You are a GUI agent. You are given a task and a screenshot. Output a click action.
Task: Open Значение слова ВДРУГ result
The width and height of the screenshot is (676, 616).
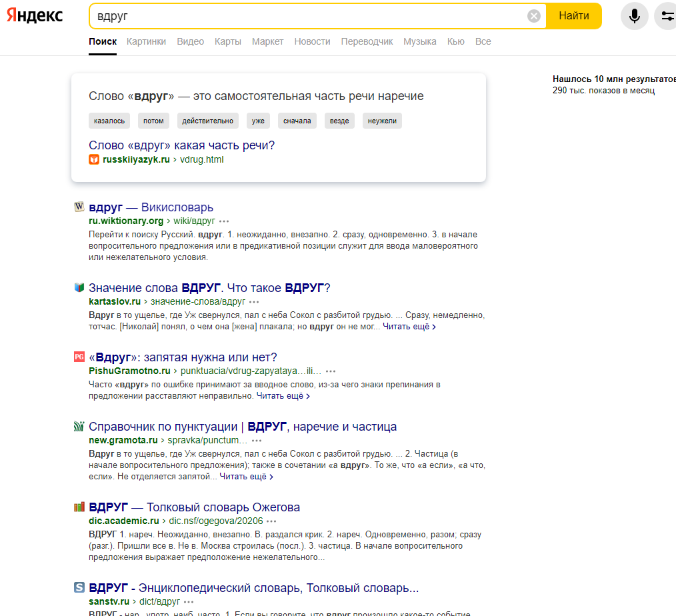coord(209,287)
